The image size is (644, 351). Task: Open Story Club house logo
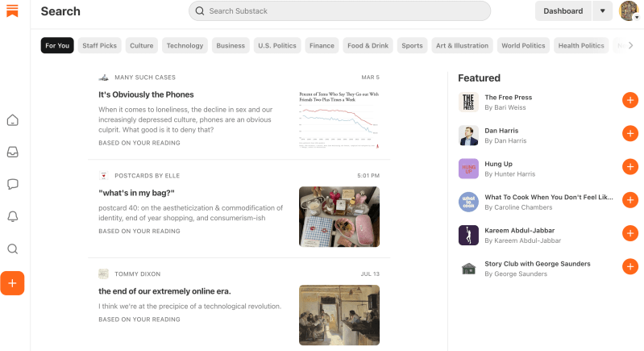[x=468, y=269]
